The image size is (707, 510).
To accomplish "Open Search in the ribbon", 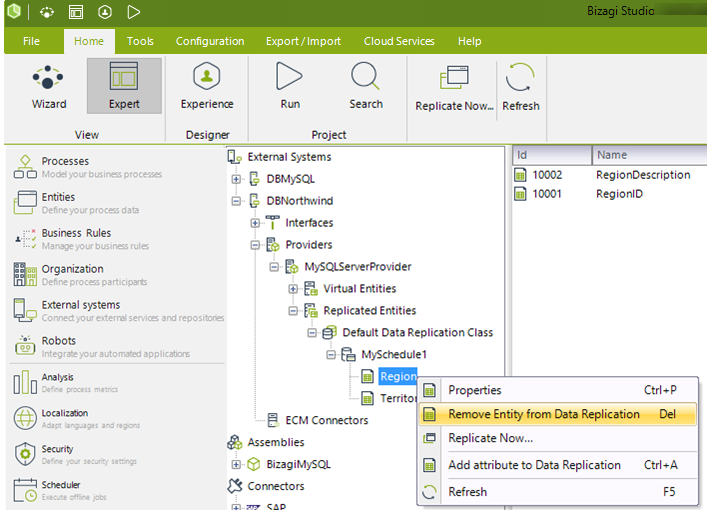I will pyautogui.click(x=366, y=86).
